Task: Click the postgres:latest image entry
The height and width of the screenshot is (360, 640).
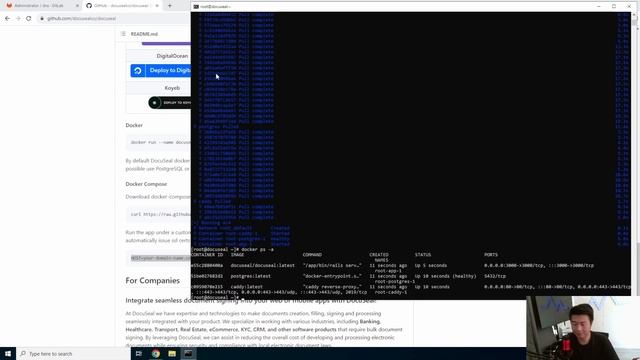Action: pos(251,276)
